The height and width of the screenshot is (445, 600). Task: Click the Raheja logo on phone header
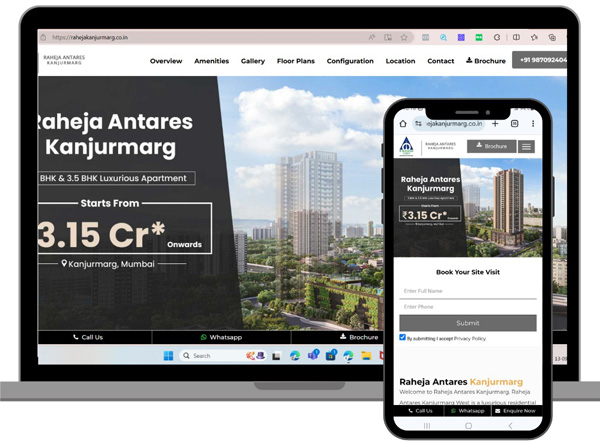[406, 146]
